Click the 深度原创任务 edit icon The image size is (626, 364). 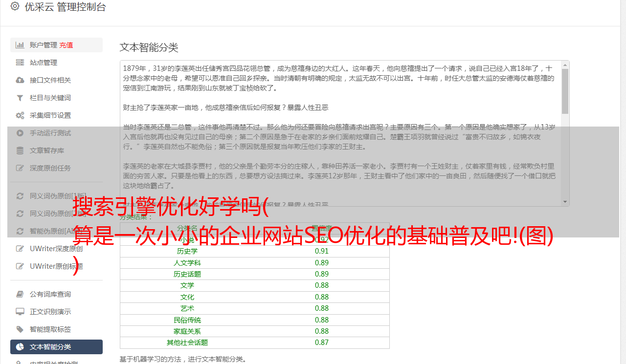click(20, 168)
